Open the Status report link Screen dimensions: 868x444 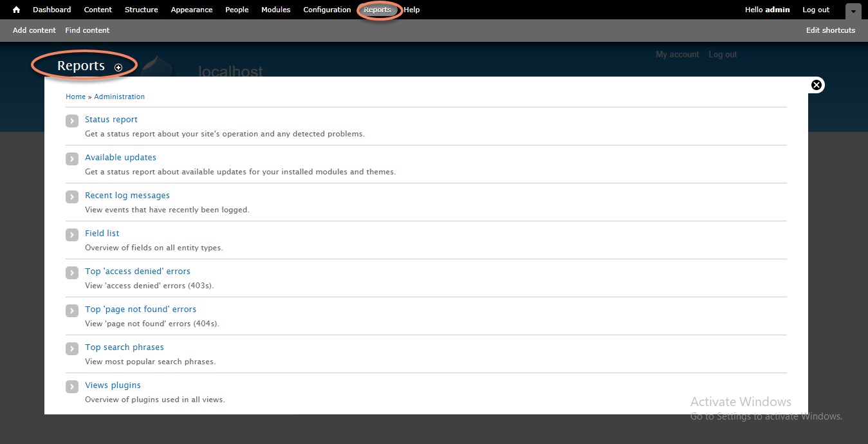coord(111,119)
